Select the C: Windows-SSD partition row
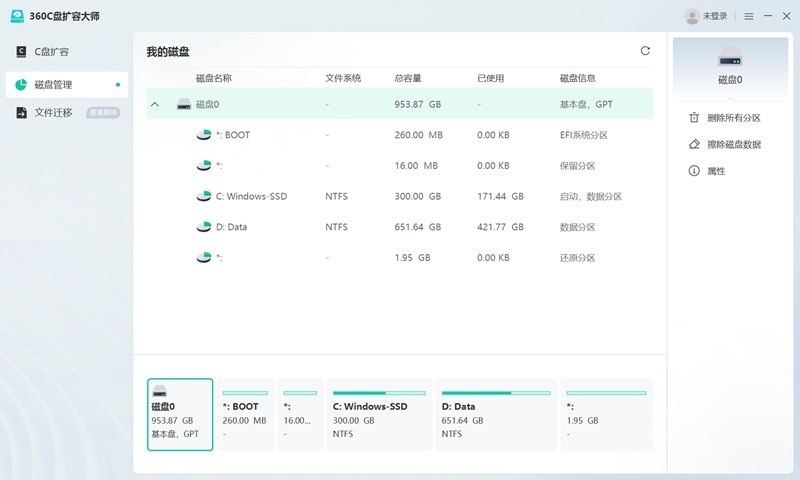Screen dimensions: 800x480 (400, 196)
